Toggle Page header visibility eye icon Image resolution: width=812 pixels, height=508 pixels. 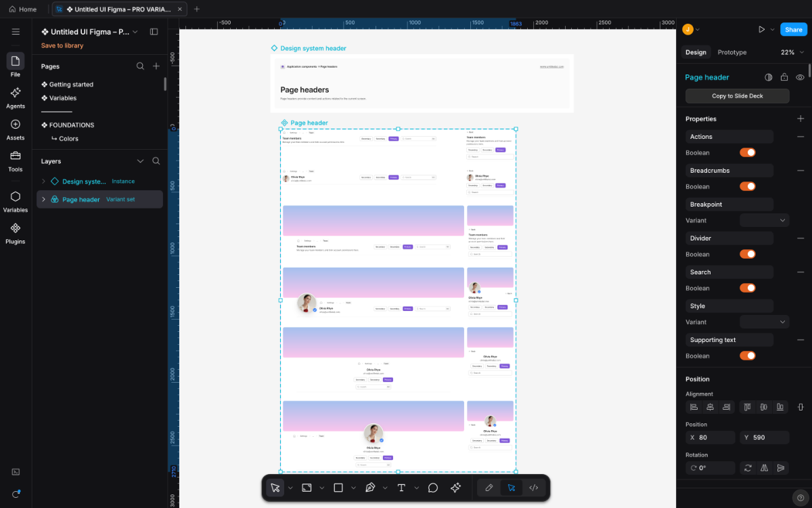(x=800, y=77)
